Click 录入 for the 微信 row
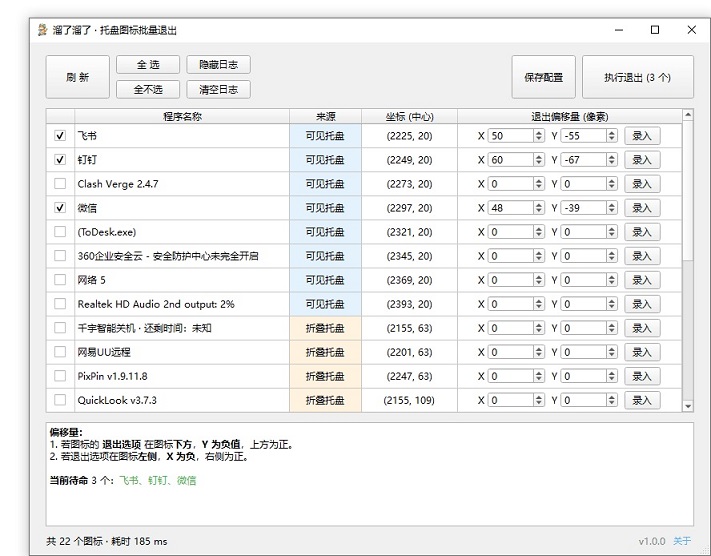The width and height of the screenshot is (711, 556). click(x=641, y=208)
